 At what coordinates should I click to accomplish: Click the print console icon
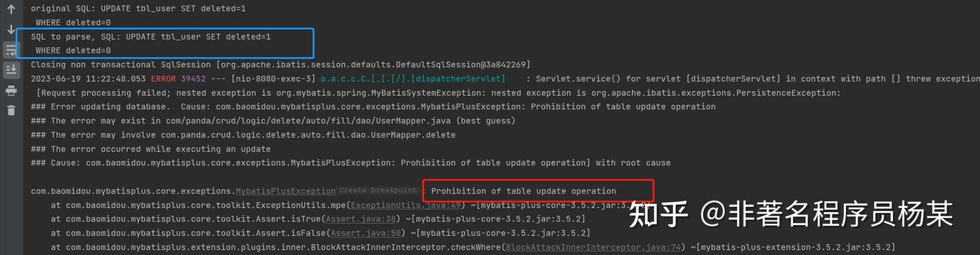click(11, 90)
